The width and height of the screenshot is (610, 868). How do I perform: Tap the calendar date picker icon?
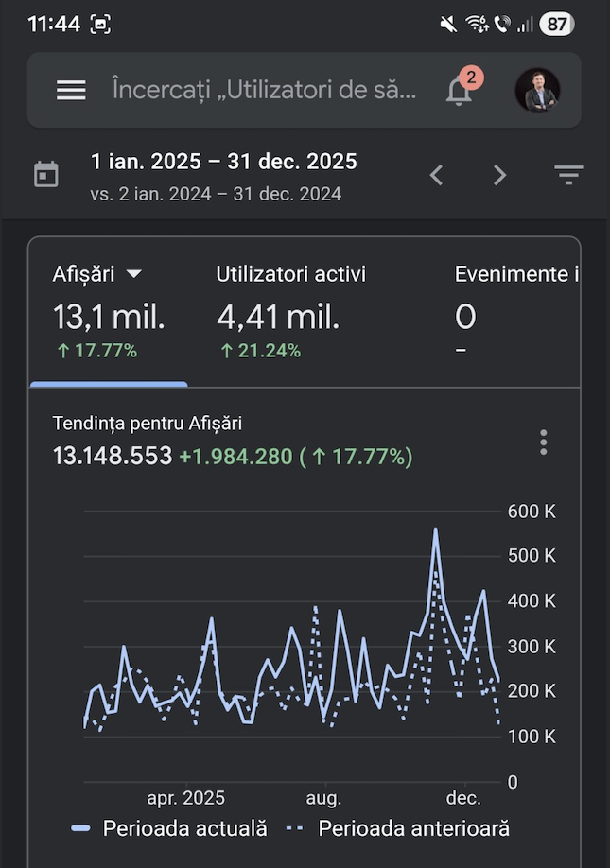click(45, 175)
